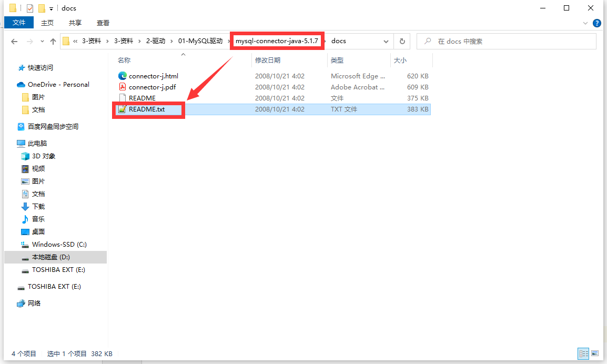Click the 百度网盘同步空间 icon
The height and width of the screenshot is (364, 607).
[21, 127]
